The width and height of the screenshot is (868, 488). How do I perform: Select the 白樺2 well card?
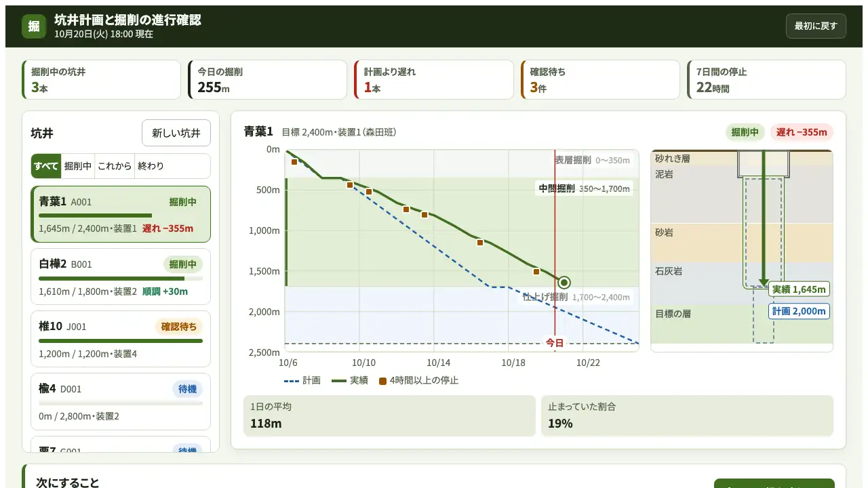pyautogui.click(x=121, y=277)
